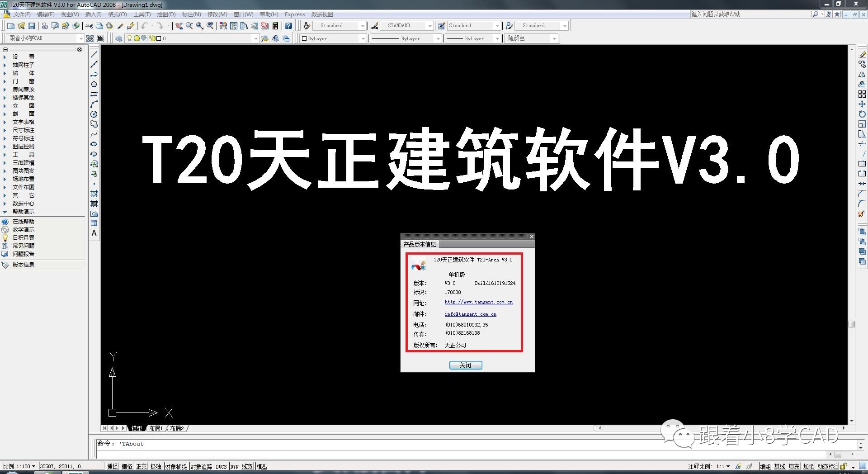Click the Undo arrow icon
The height and width of the screenshot is (474, 868).
[144, 26]
